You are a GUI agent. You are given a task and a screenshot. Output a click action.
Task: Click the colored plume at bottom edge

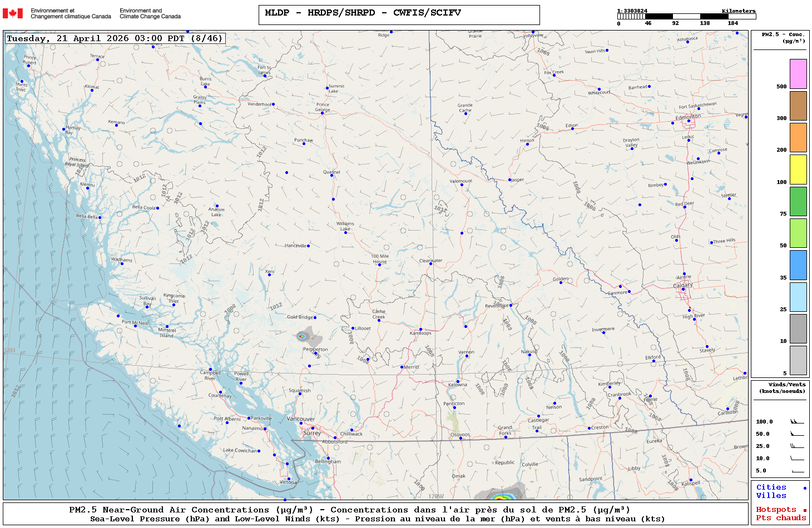click(x=499, y=495)
